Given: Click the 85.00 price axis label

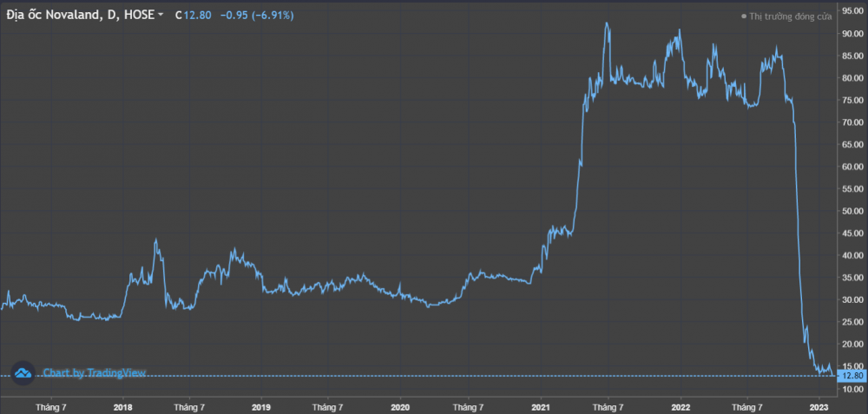Looking at the screenshot, I should [x=852, y=56].
